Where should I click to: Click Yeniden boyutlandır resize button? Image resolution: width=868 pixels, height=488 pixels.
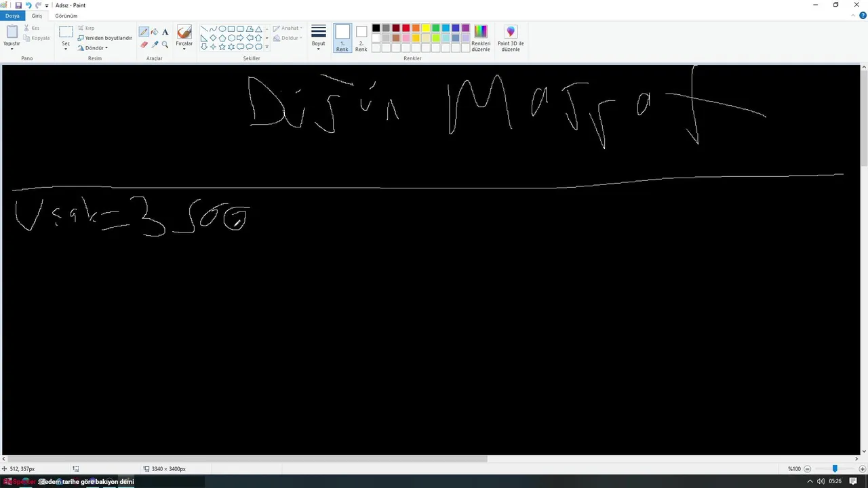click(104, 38)
